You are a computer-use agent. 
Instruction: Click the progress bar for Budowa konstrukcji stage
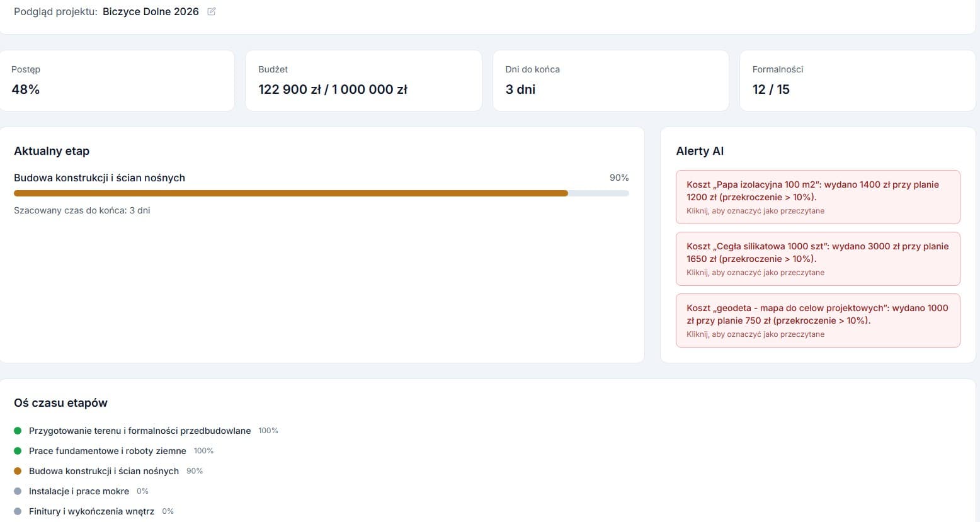pos(321,193)
